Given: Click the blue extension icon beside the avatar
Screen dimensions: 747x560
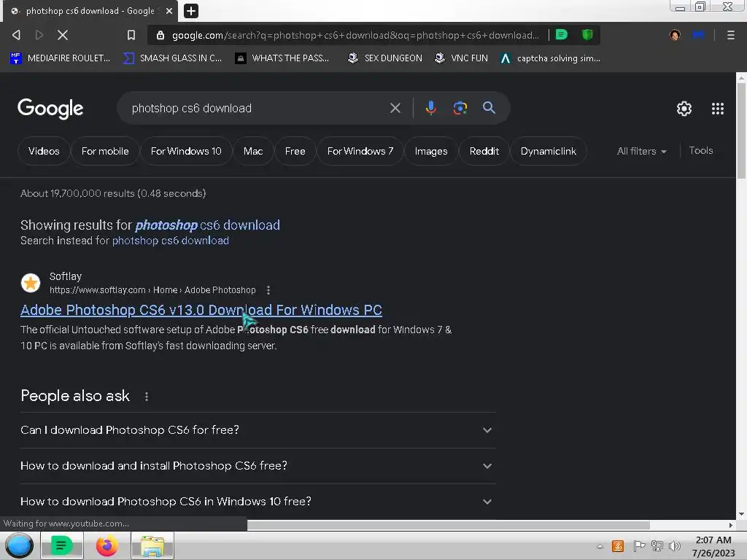Looking at the screenshot, I should pyautogui.click(x=698, y=35).
